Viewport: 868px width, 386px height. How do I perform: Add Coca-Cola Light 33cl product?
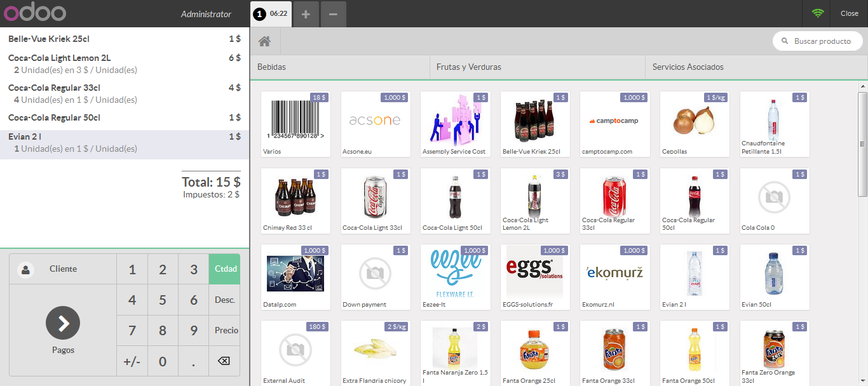(x=376, y=201)
